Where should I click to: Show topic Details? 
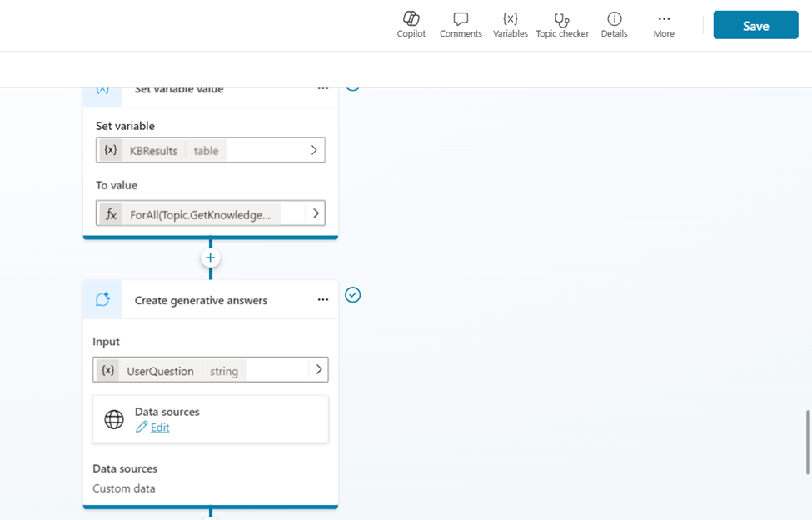[x=614, y=25]
